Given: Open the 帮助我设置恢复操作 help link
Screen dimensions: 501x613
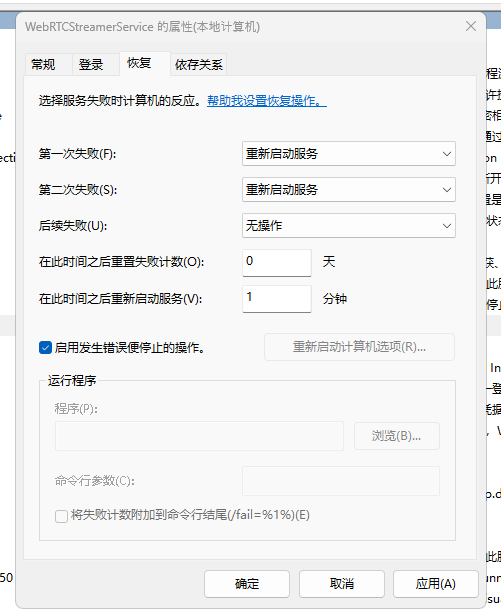Looking at the screenshot, I should [267, 101].
